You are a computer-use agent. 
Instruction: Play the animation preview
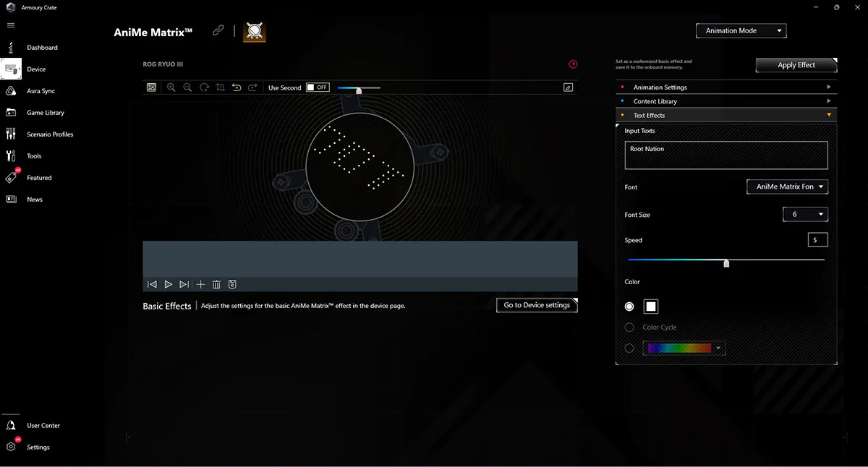[x=168, y=285]
